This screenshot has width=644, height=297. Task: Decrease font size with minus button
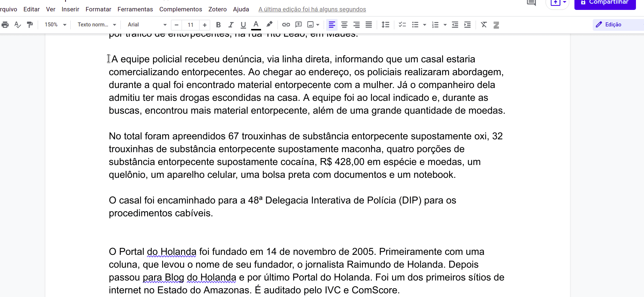click(x=176, y=25)
